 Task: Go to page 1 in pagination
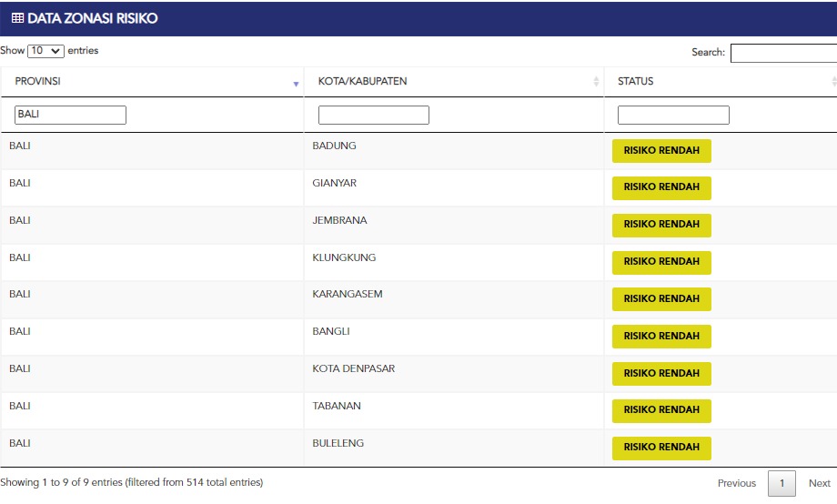click(782, 483)
